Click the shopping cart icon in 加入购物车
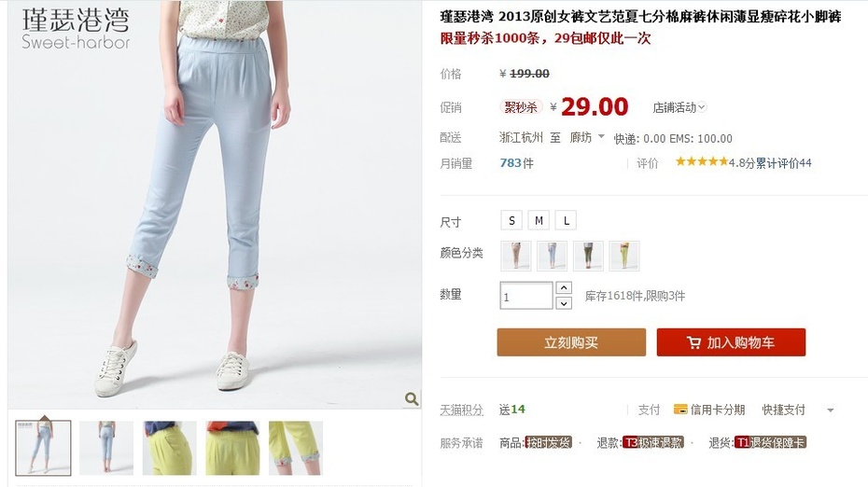The width and height of the screenshot is (868, 487). point(693,342)
